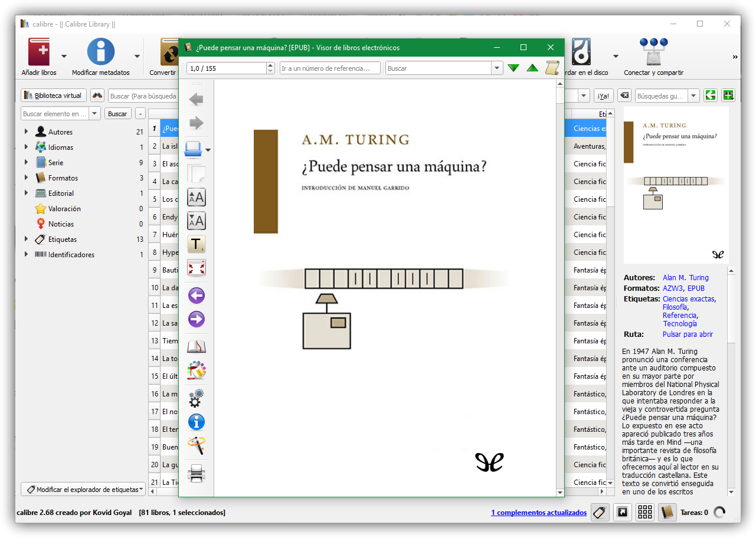The height and width of the screenshot is (538, 756).
Task: Click the printer icon in the viewer
Action: (x=196, y=473)
